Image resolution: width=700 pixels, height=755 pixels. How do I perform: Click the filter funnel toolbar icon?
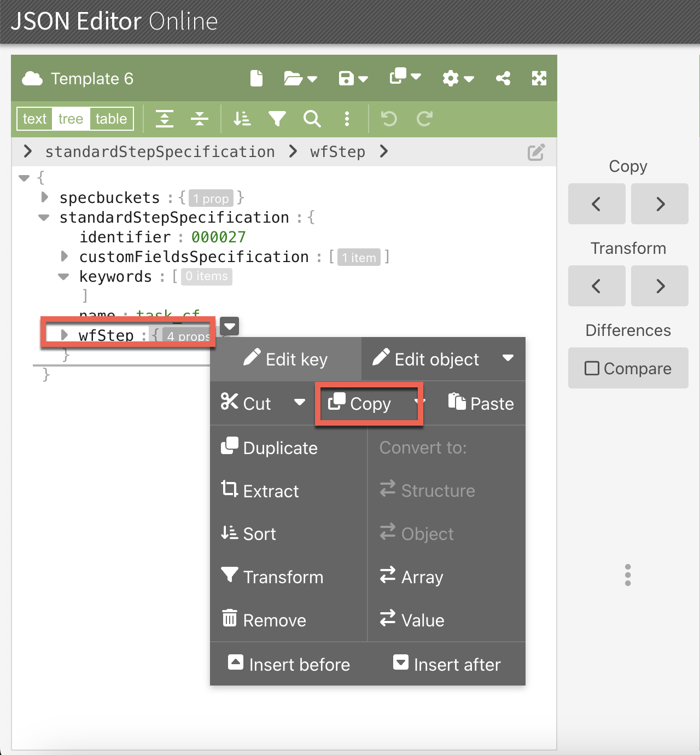tap(277, 119)
